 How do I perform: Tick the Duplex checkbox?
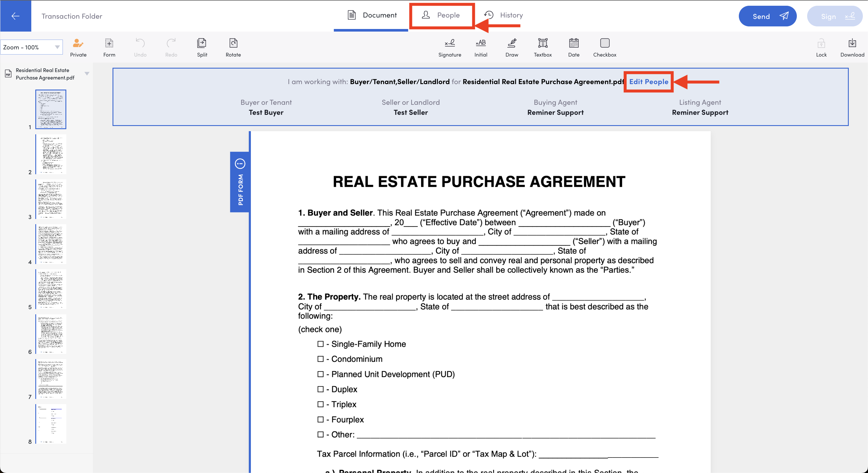click(x=320, y=389)
